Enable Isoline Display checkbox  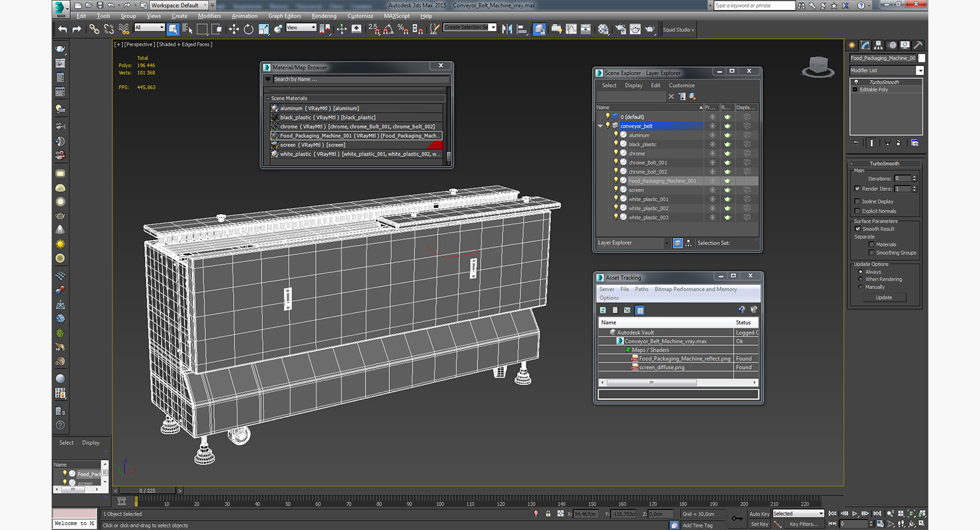857,201
